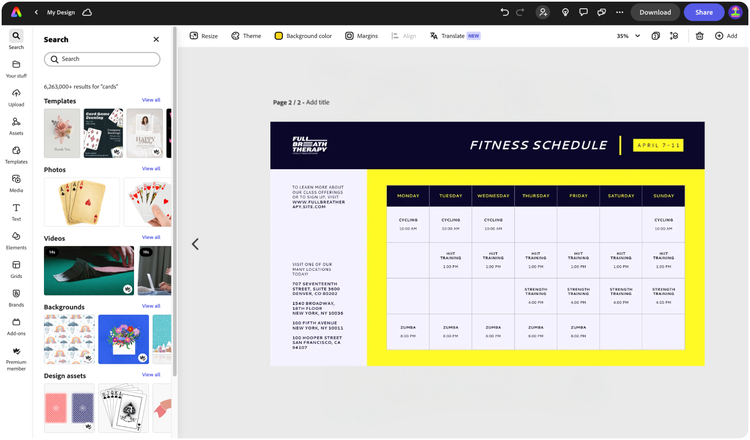Undo the last action
Screen dimensions: 750x440
505,12
